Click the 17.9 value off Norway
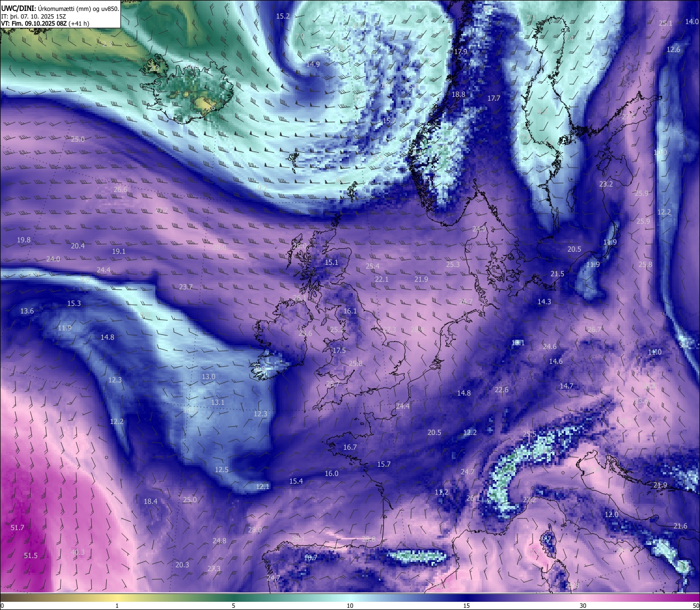This screenshot has height=610, width=700. pos(460,51)
